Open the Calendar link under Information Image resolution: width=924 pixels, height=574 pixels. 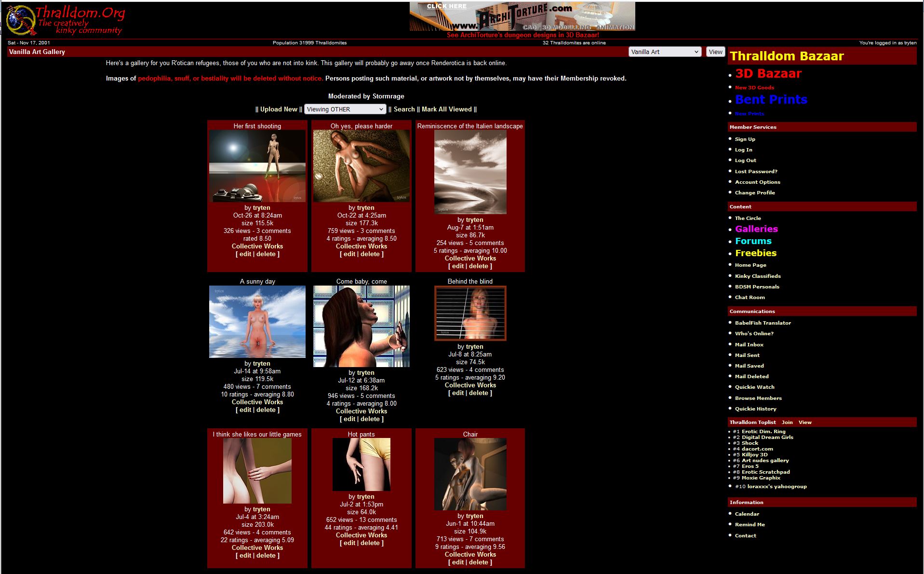pyautogui.click(x=747, y=514)
